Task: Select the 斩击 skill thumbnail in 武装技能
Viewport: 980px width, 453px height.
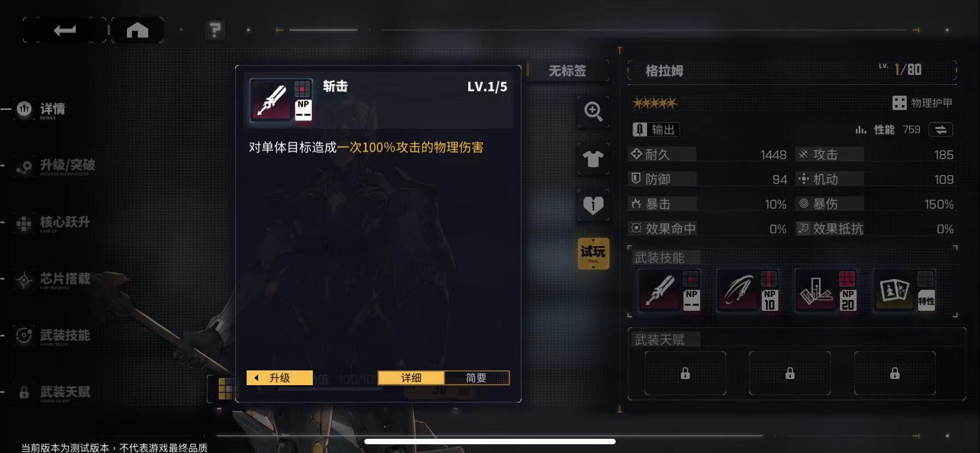Action: pos(669,291)
